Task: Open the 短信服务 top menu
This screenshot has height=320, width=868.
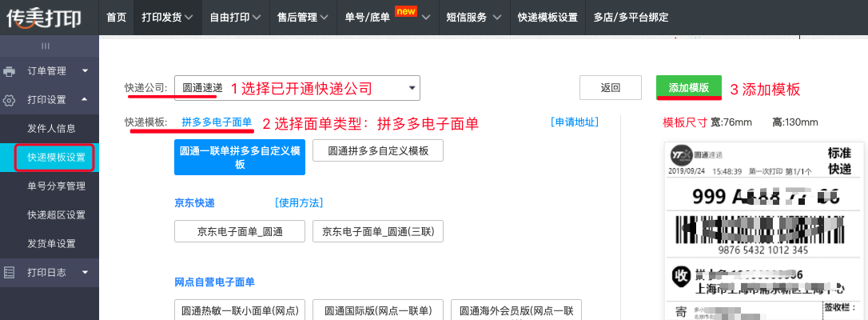Action: 474,18
